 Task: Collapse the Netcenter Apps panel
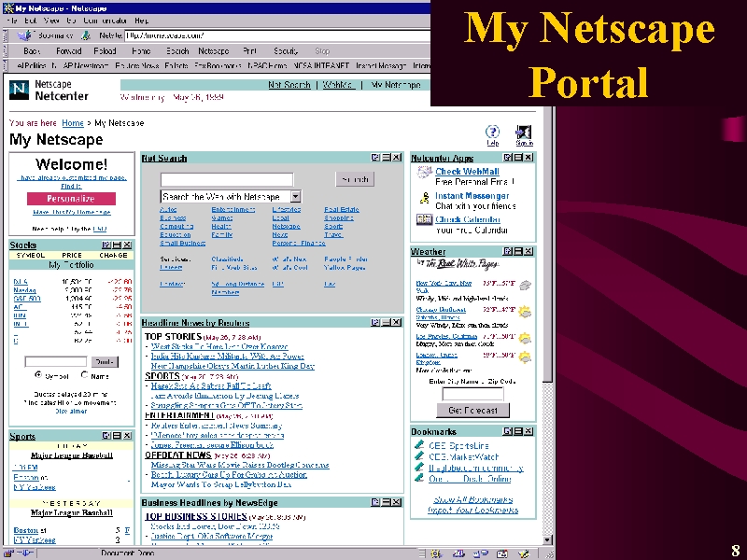click(518, 157)
